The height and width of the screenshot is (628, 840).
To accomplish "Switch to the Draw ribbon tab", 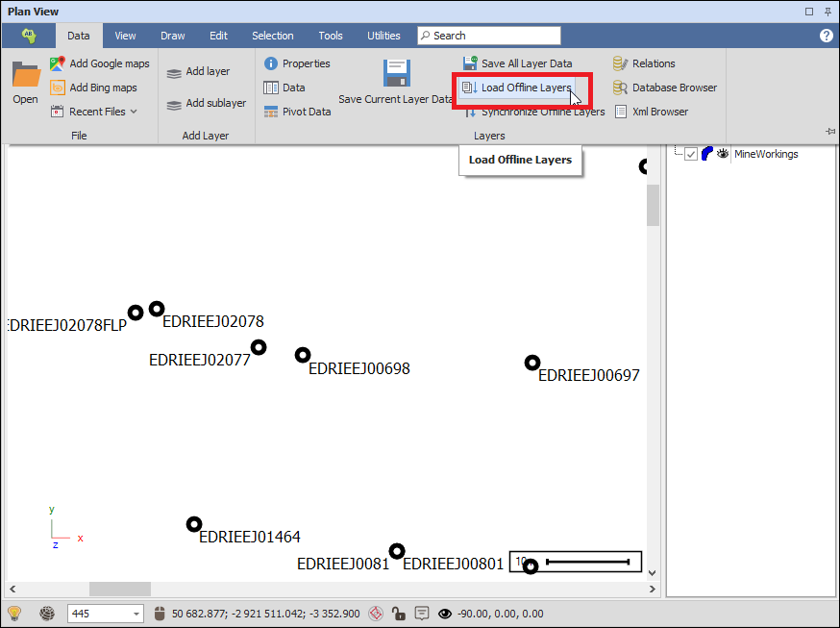I will pos(173,36).
